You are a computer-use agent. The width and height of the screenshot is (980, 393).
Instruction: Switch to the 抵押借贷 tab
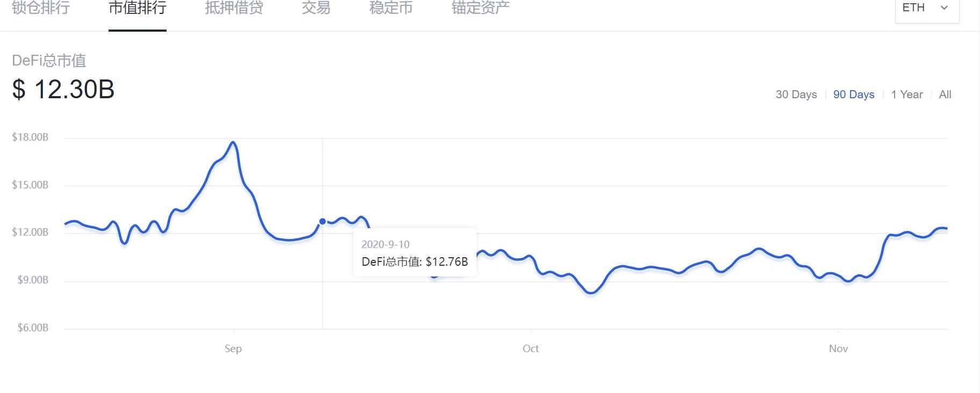click(x=234, y=8)
